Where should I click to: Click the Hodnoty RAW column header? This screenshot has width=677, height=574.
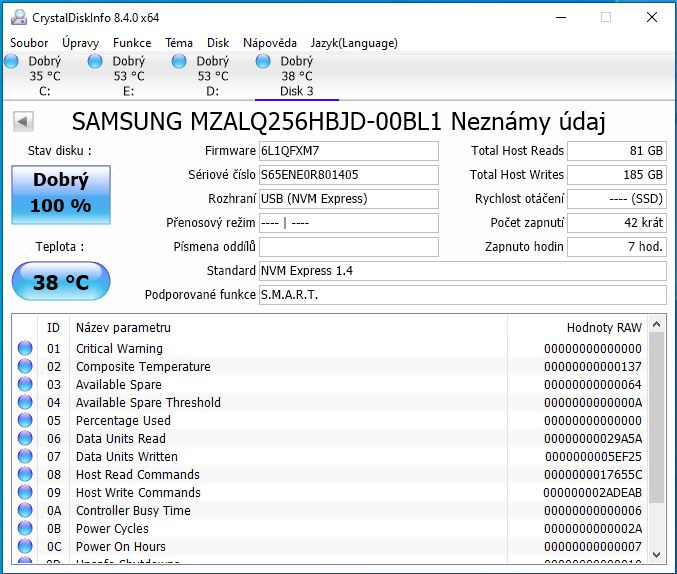pos(577,328)
